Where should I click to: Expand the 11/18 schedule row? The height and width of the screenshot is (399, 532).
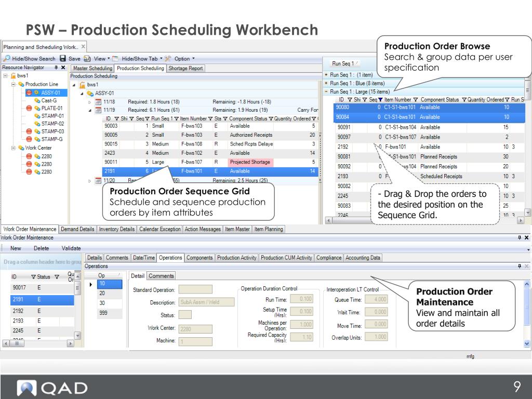pos(89,102)
